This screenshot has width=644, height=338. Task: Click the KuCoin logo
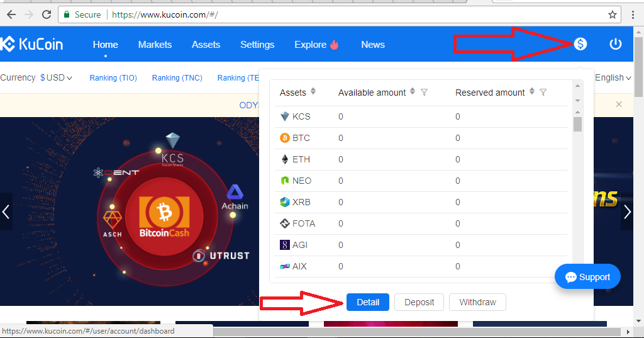coord(31,44)
